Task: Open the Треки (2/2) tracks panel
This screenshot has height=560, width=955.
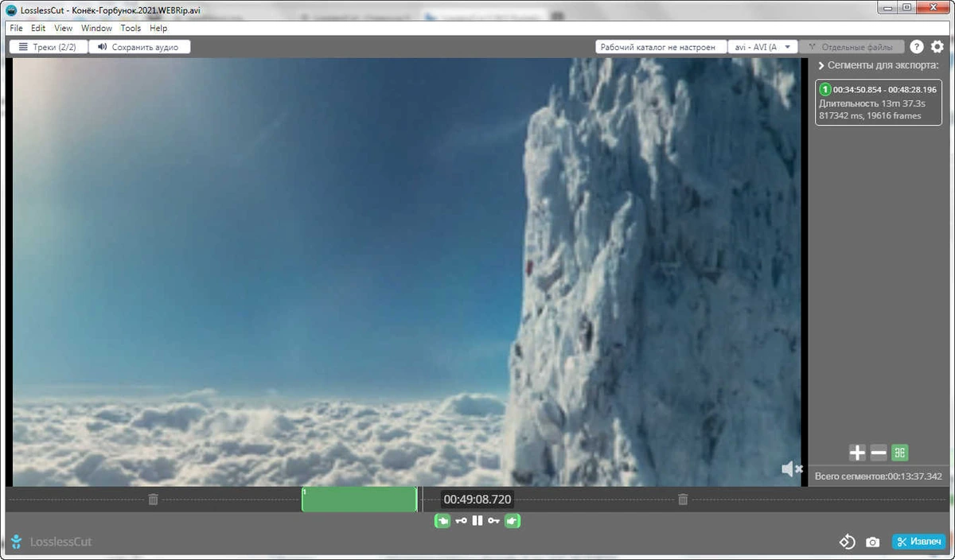Action: pyautogui.click(x=48, y=47)
